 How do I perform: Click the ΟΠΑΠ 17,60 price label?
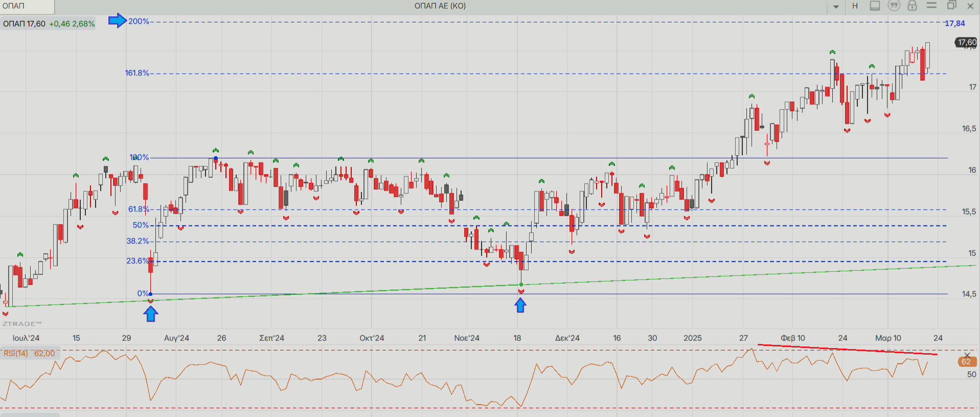click(x=24, y=24)
